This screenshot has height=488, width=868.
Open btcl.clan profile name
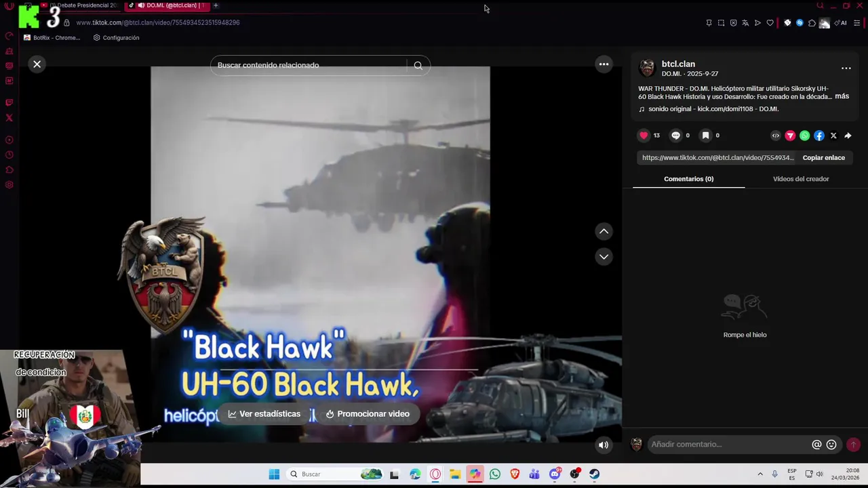point(678,64)
